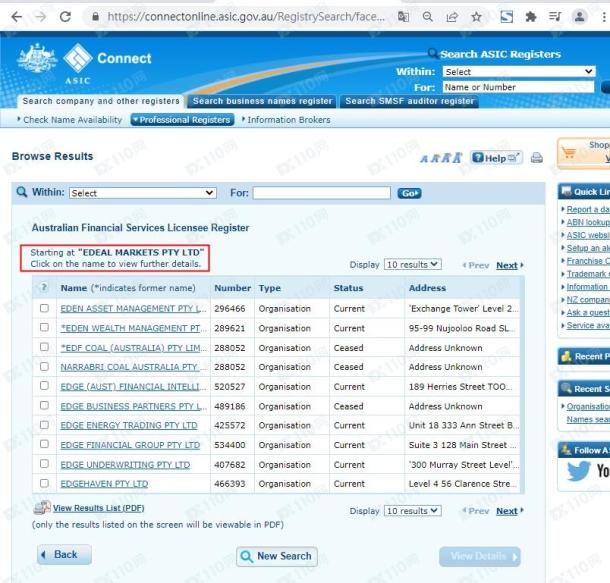Open bottom Display 10 results dropdown
Screen dimensions: 610x583
pos(413,511)
